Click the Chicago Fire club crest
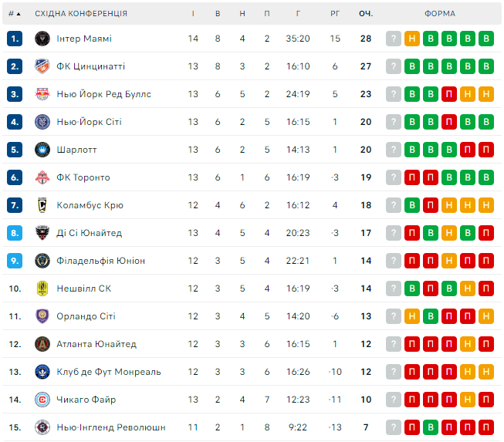Image resolution: width=504 pixels, height=442 pixels. point(42,400)
